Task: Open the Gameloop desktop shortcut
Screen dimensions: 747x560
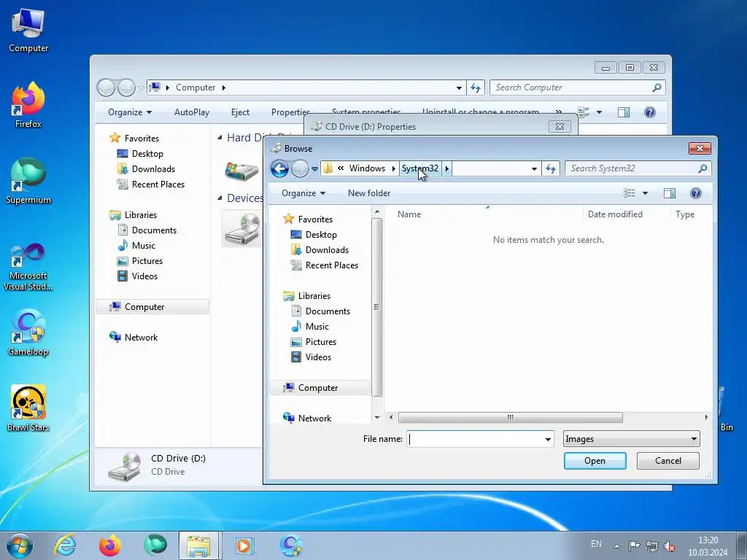Action: [28, 332]
